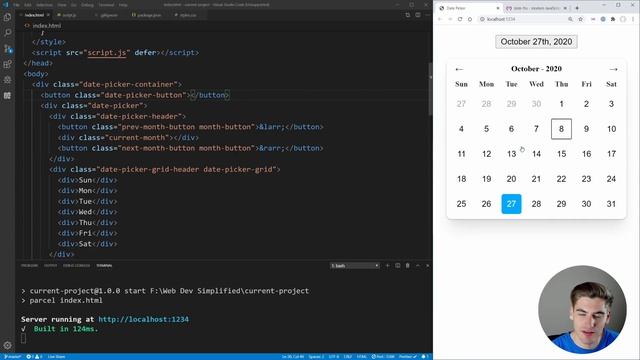Select the Date Picker Chrome tab
The image size is (640, 360).
tap(469, 8)
